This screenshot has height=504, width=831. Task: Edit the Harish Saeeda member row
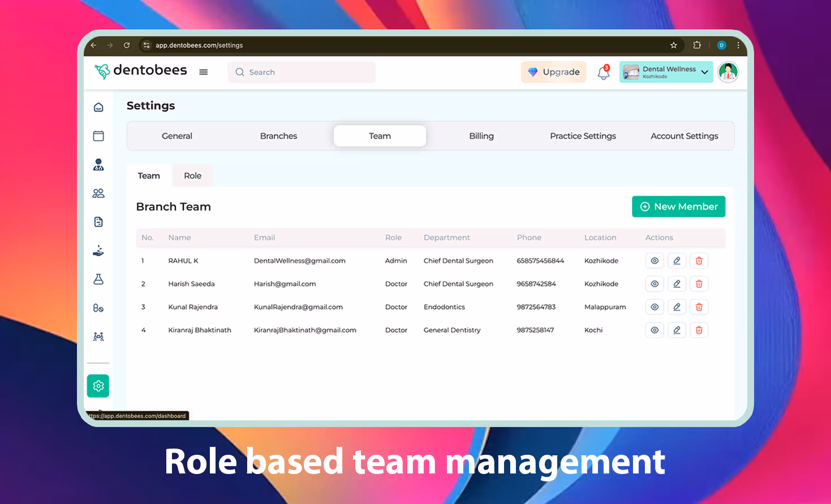(x=677, y=284)
